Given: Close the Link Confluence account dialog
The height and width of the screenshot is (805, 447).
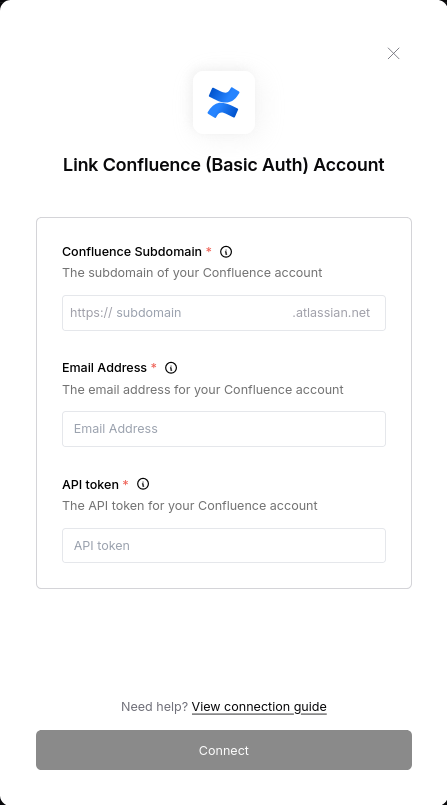Looking at the screenshot, I should (393, 53).
